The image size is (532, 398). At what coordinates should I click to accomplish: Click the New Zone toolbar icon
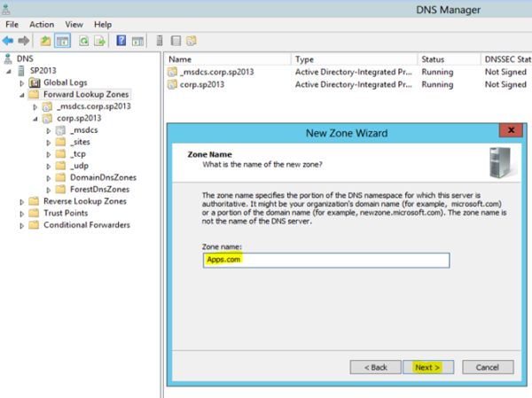click(x=192, y=41)
